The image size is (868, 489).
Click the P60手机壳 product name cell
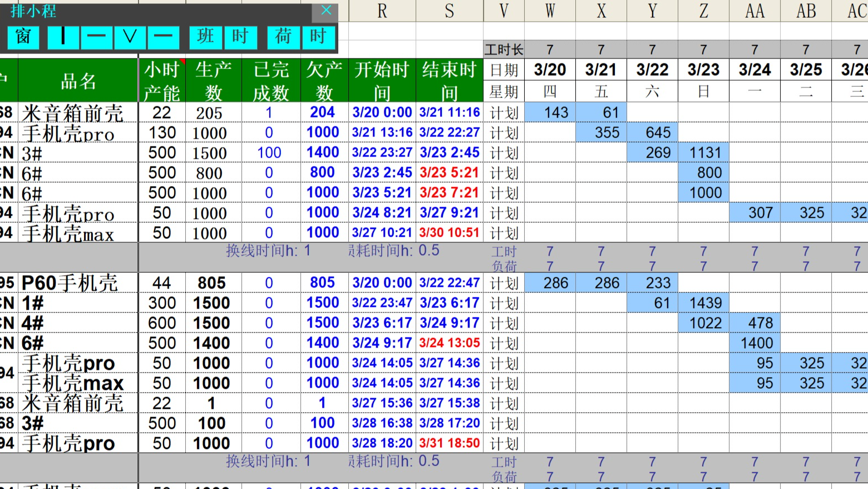[x=78, y=283]
